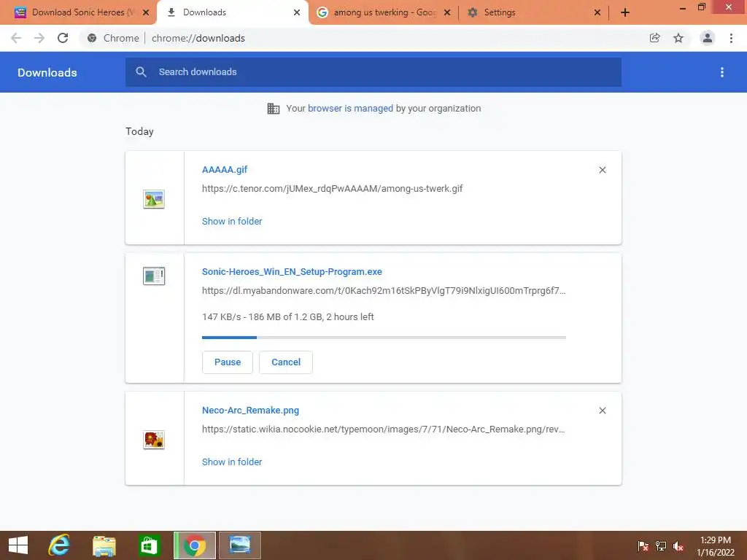The image size is (747, 560).
Task: Close the Settings tab
Action: pos(597,12)
